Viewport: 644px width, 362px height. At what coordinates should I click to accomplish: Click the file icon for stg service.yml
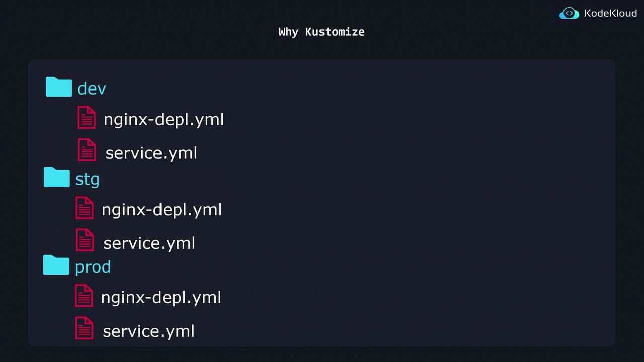(x=85, y=240)
